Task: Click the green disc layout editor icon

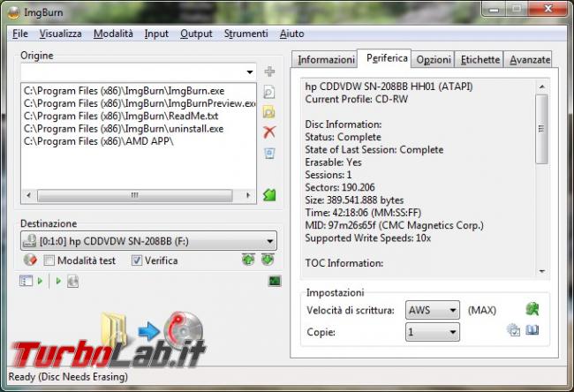Action: pos(269,195)
